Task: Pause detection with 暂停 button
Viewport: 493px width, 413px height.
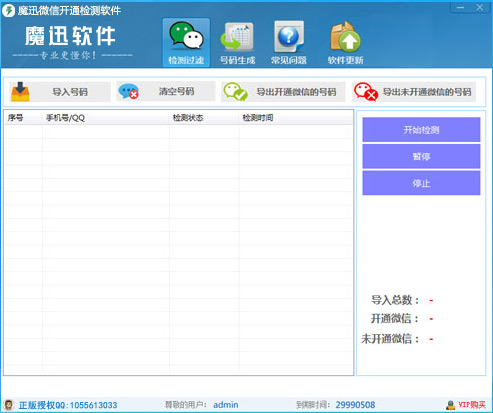Action: (x=421, y=156)
